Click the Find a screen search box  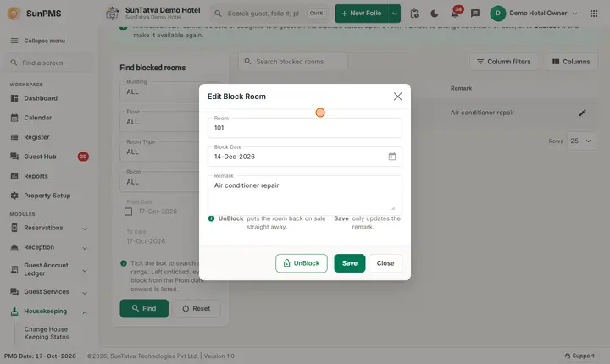point(48,63)
